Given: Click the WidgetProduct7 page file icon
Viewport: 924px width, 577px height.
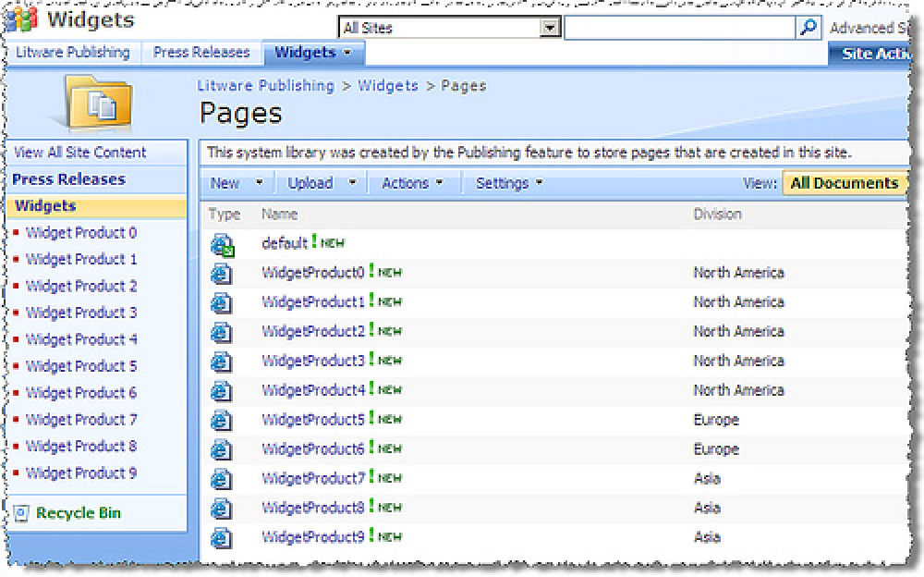Looking at the screenshot, I should click(x=222, y=479).
